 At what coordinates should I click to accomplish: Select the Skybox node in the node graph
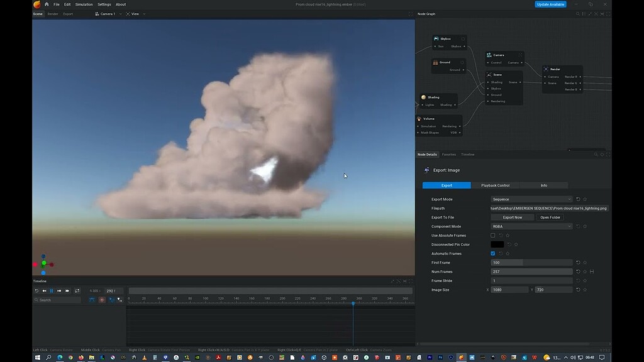(447, 38)
